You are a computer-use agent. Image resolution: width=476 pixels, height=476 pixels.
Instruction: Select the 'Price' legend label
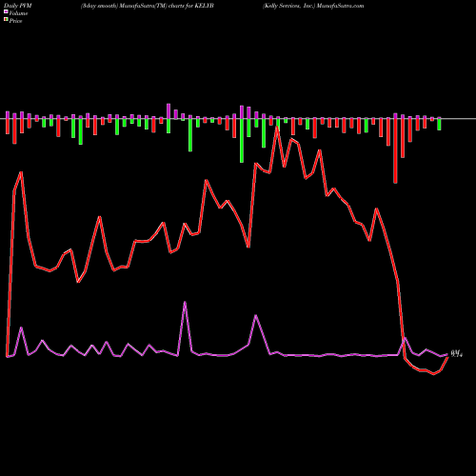[15, 21]
